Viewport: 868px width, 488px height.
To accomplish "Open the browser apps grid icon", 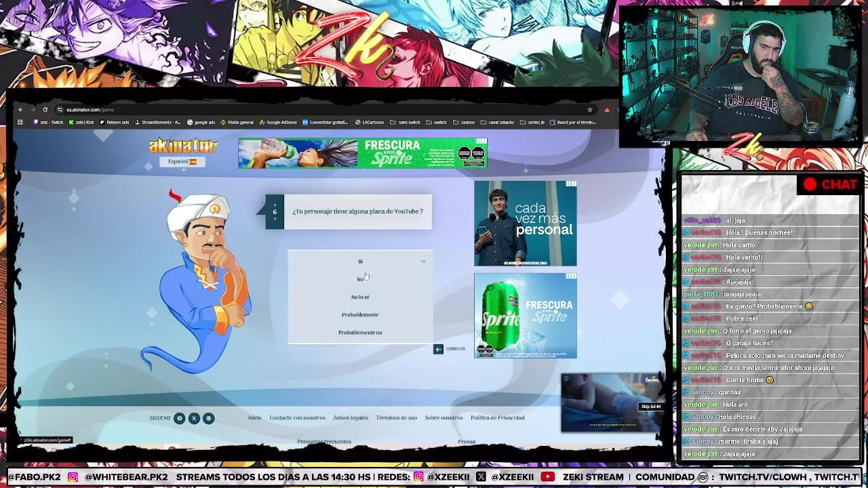I will (20, 123).
